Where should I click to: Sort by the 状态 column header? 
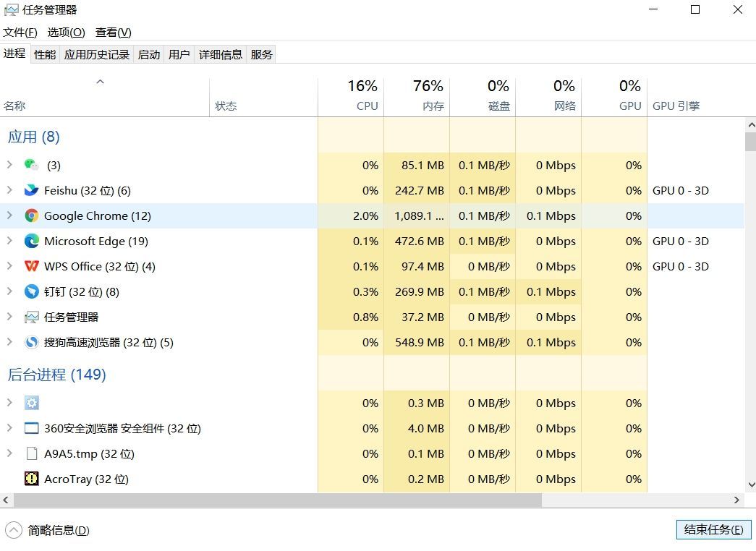[264, 97]
